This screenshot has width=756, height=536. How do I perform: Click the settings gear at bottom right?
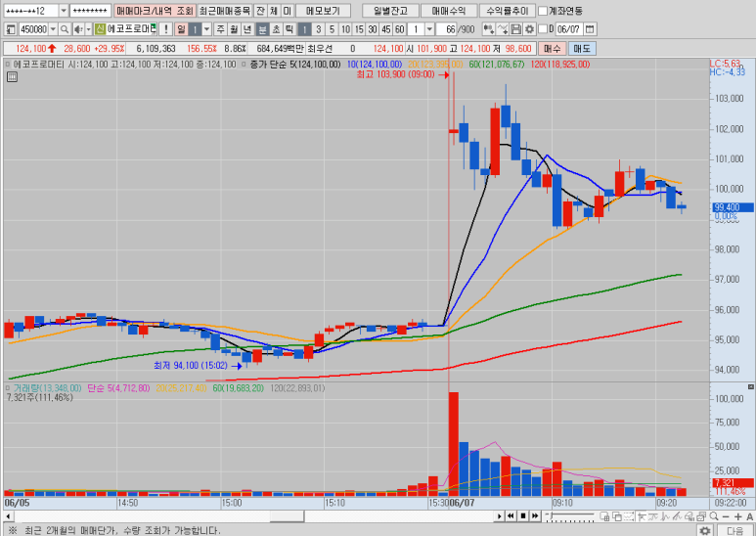[x=704, y=530]
